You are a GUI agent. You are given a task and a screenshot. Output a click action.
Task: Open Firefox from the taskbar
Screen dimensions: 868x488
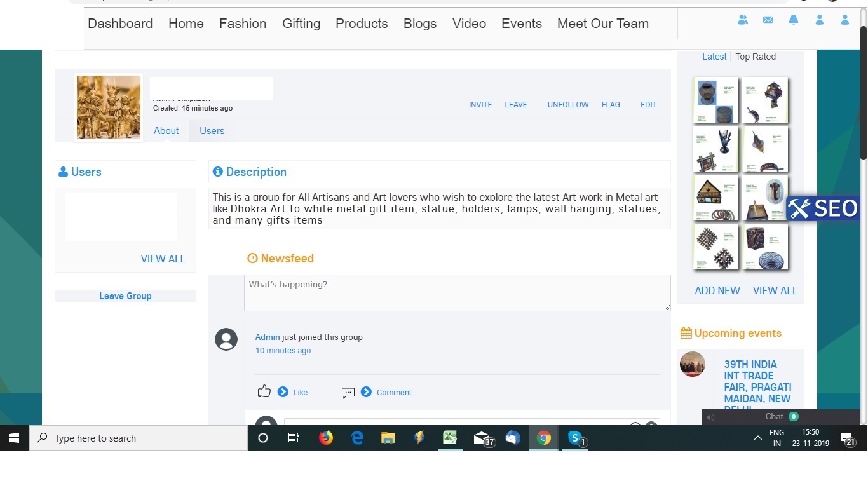pos(326,438)
